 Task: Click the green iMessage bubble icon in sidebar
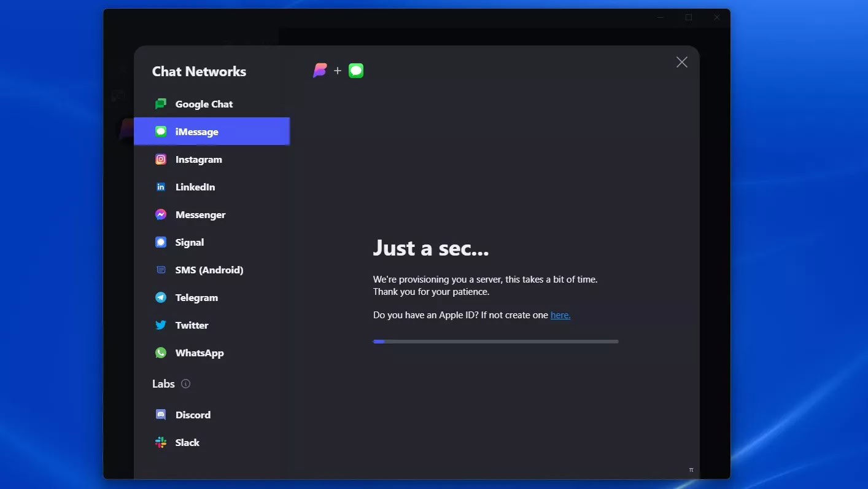[161, 131]
